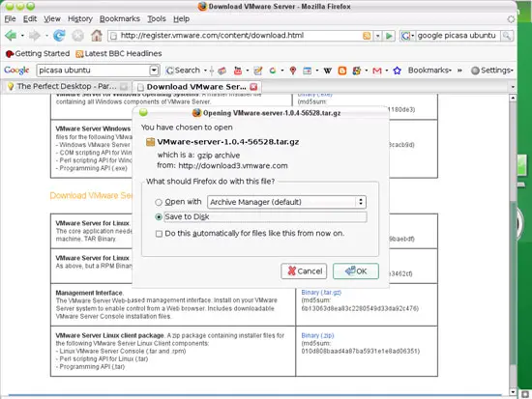
Task: Open the Help menu
Action: [x=181, y=19]
